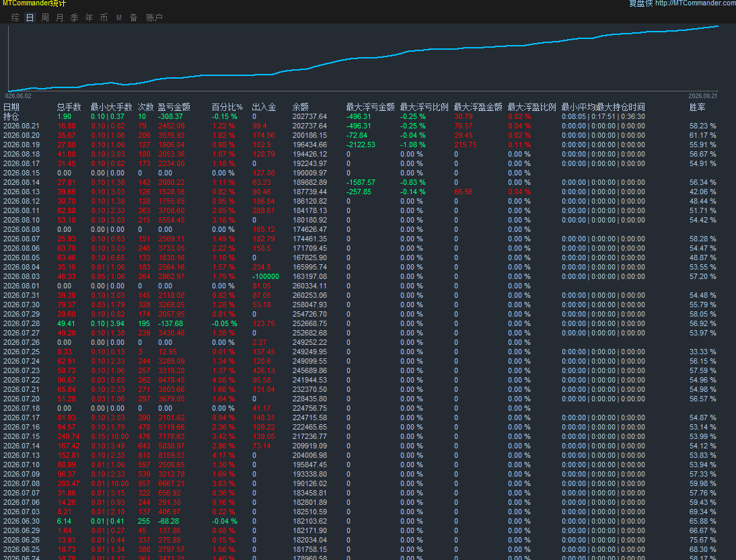Click the 69.34 % win rate on 2026.07.03
736x560 pixels.
point(702,512)
